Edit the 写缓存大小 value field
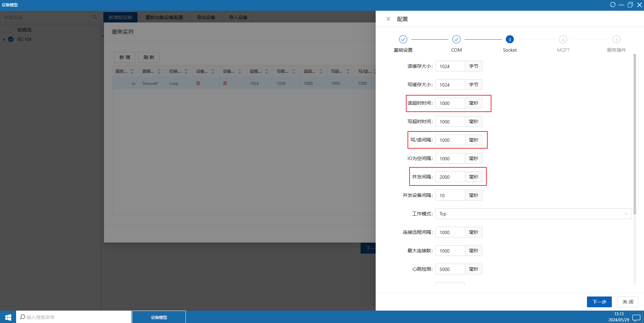The image size is (644, 323). tap(450, 85)
